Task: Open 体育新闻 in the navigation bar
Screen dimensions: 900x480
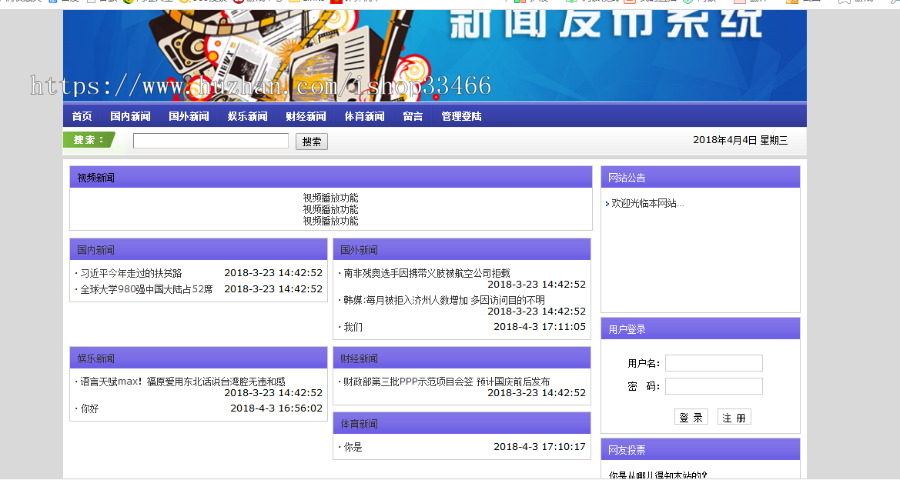Action: [364, 116]
